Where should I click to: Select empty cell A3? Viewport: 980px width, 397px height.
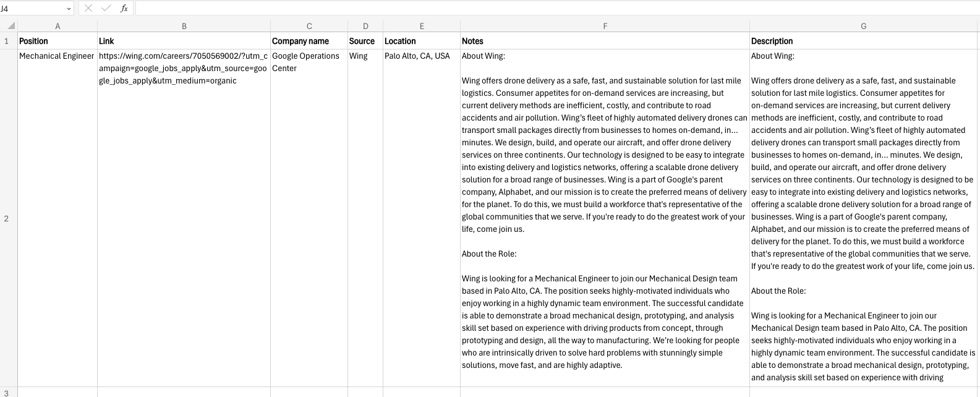click(x=58, y=392)
